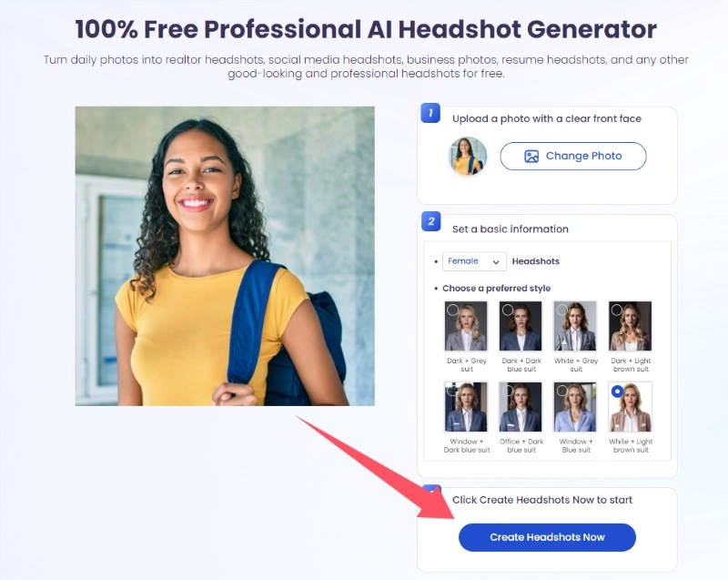Click Create Headshots Now button
The image size is (728, 580).
pyautogui.click(x=547, y=537)
